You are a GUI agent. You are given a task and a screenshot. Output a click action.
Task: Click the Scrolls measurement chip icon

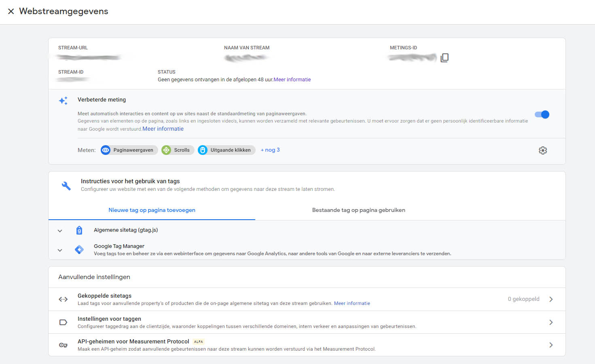pyautogui.click(x=166, y=150)
